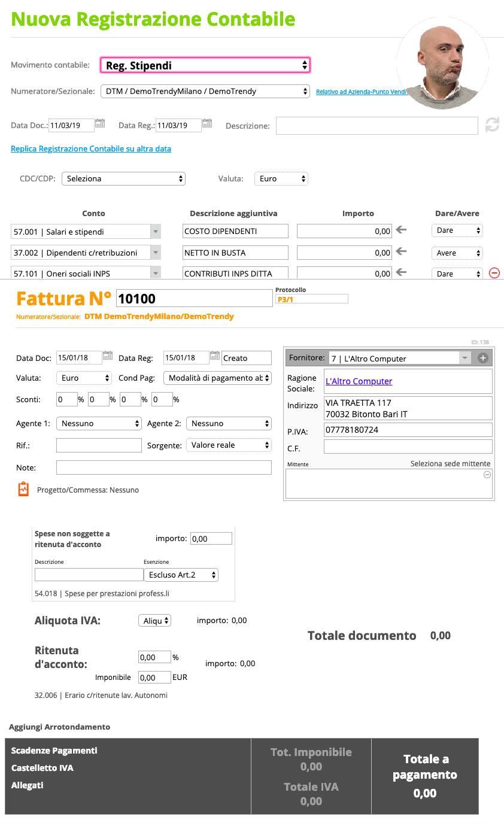
Task: Open the Movimento contabile dropdown
Action: point(205,65)
